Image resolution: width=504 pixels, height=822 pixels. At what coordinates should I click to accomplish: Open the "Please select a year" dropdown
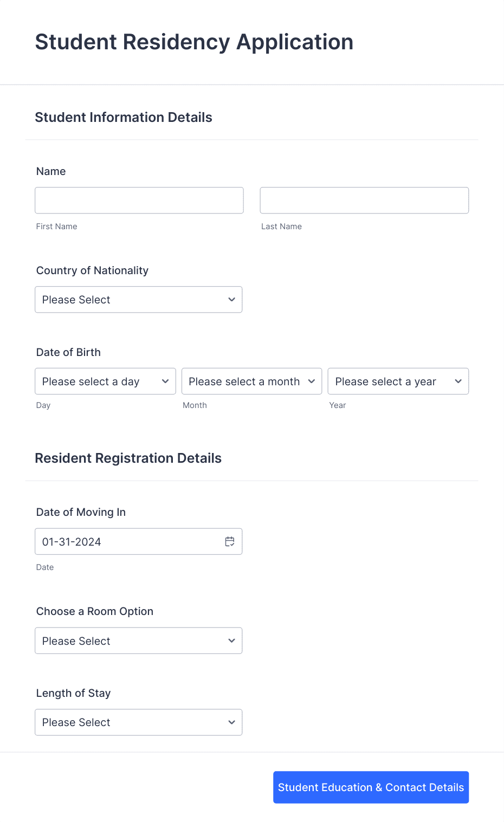point(398,381)
